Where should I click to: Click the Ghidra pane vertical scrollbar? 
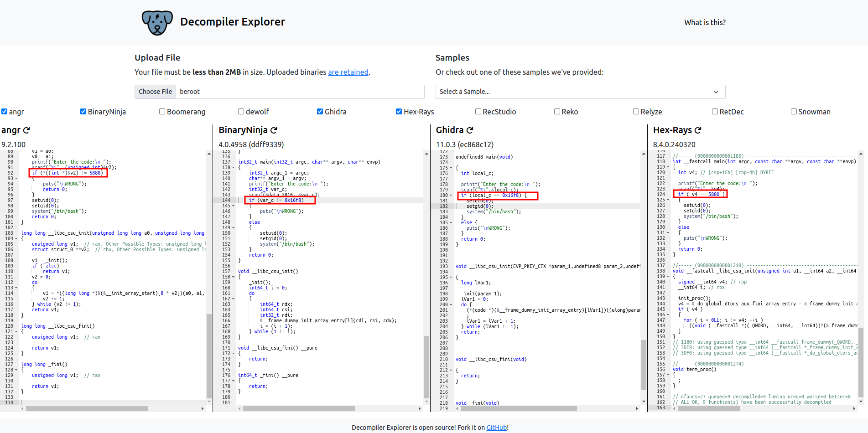pyautogui.click(x=644, y=365)
